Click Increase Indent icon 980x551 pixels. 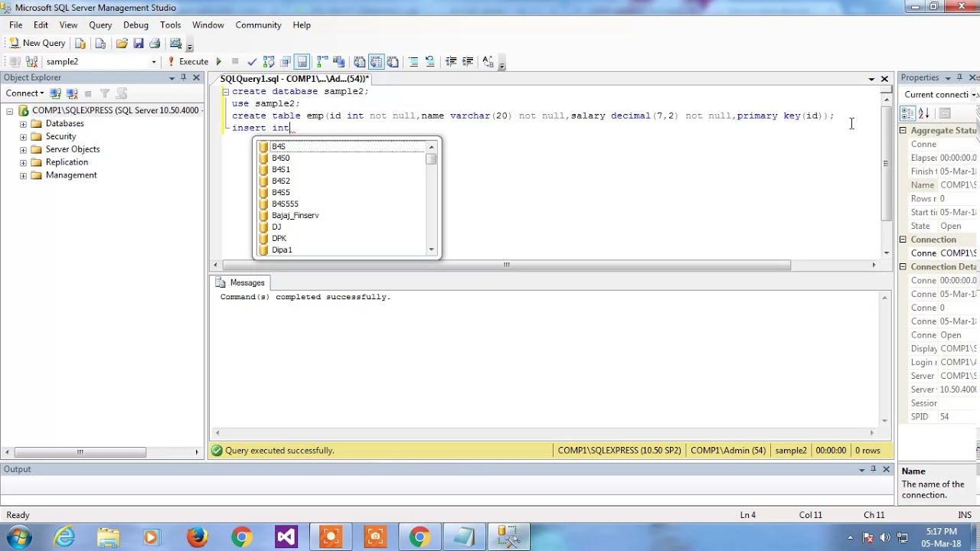[x=468, y=61]
